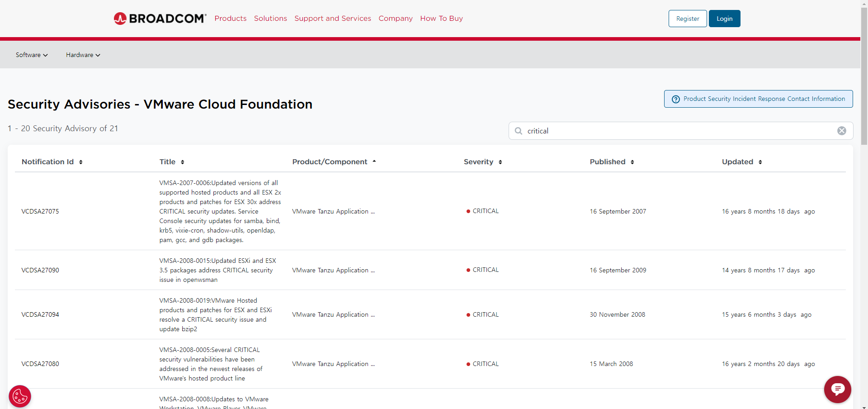Click '30 November 2008' published date
Image resolution: width=868 pixels, height=409 pixels.
coord(617,314)
